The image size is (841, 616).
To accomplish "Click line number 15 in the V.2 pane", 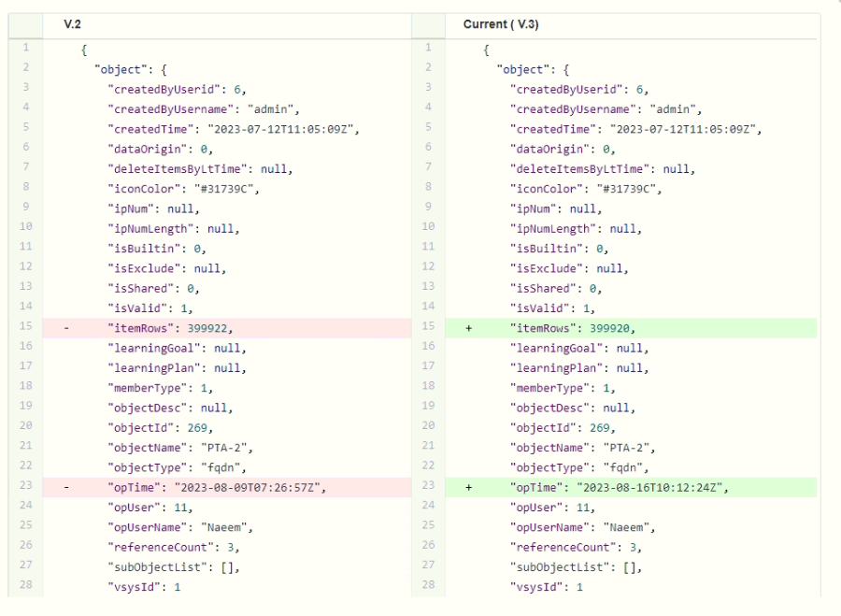I will (24, 327).
